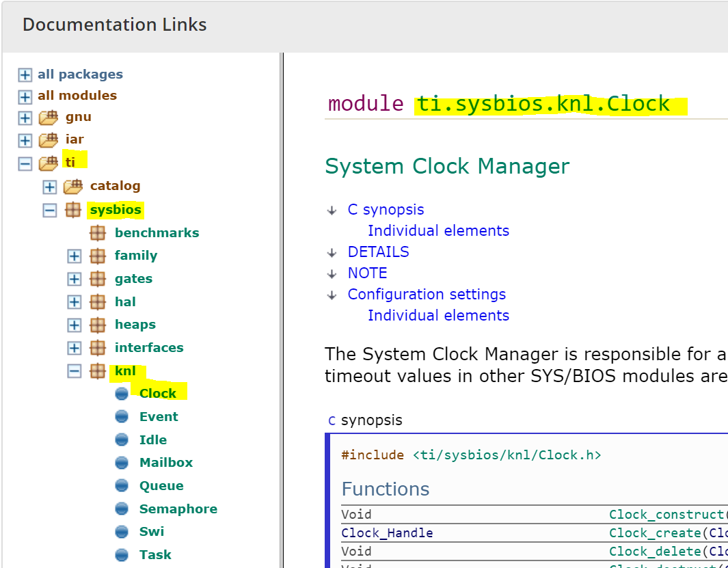Collapse the ti folder node
The image size is (728, 568).
(25, 163)
